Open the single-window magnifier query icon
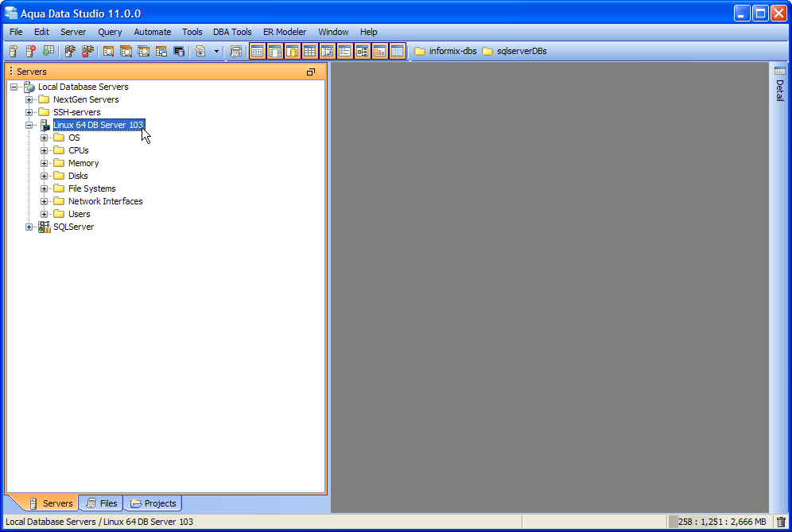This screenshot has height=532, width=792. [x=108, y=51]
